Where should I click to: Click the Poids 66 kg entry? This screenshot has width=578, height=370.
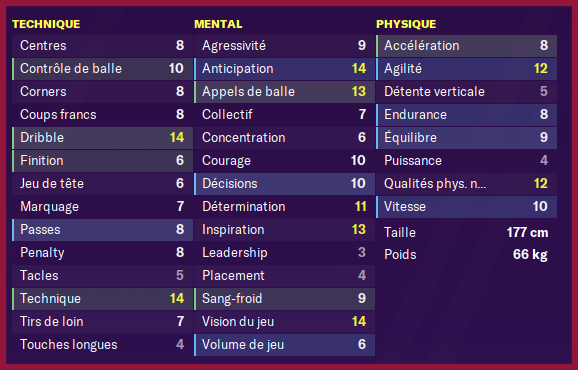coord(466,255)
